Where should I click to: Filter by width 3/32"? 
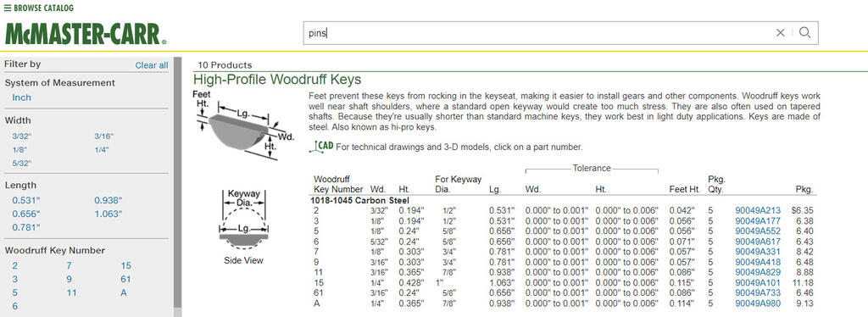(20, 136)
